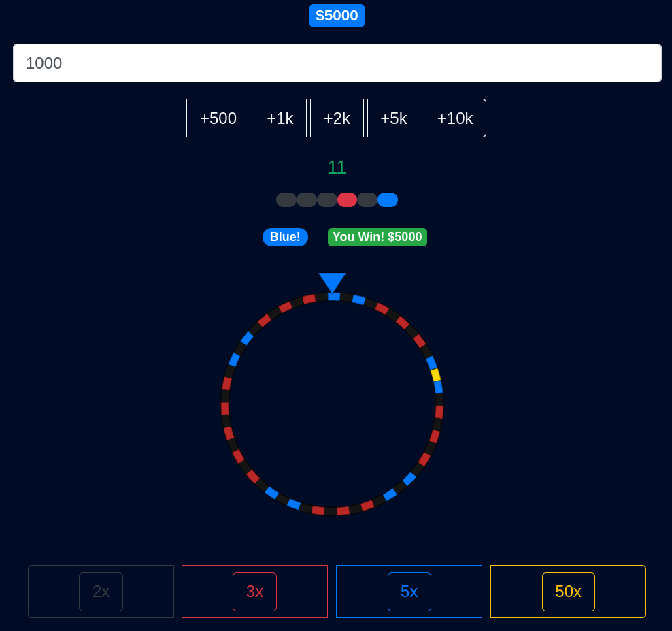This screenshot has height=631, width=672.
Task: Click the blue pointer triangle above the wheel
Action: point(332,282)
